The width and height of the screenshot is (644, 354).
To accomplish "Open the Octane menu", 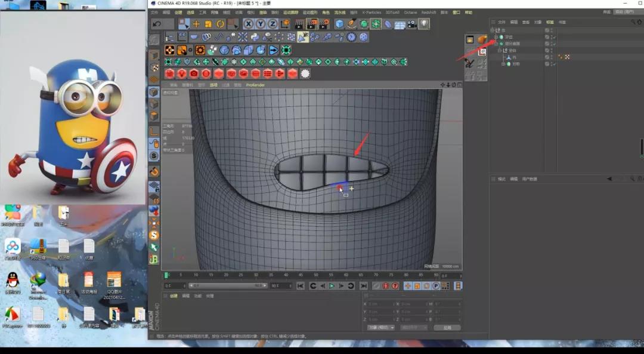I will click(x=410, y=13).
